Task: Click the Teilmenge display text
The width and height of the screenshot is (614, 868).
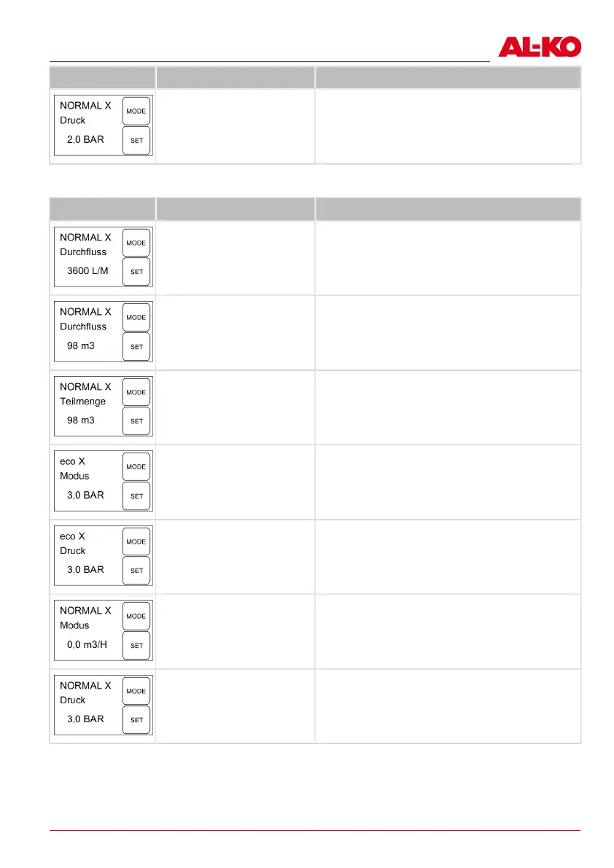Action: pos(82,402)
